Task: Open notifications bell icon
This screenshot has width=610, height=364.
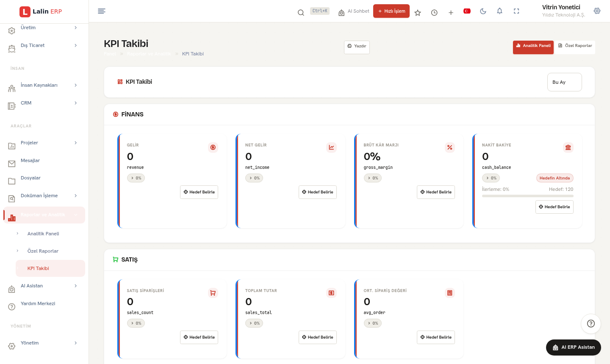Action: 500,11
